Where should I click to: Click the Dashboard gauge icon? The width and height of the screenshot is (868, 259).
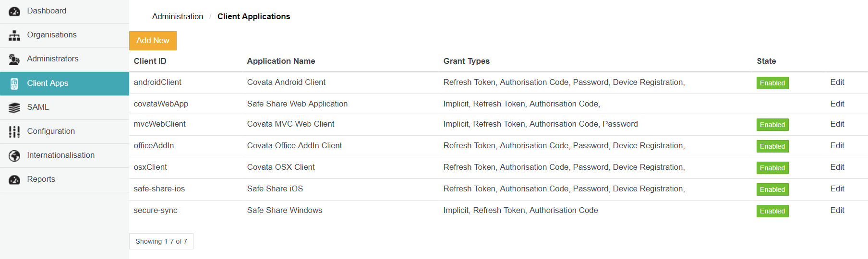point(14,11)
